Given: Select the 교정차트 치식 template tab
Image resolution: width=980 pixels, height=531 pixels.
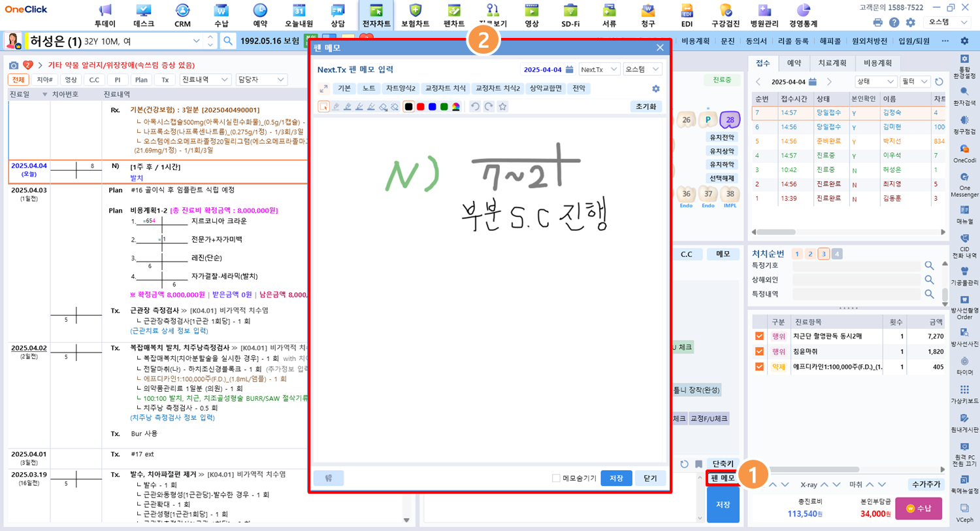Looking at the screenshot, I should pyautogui.click(x=444, y=89).
